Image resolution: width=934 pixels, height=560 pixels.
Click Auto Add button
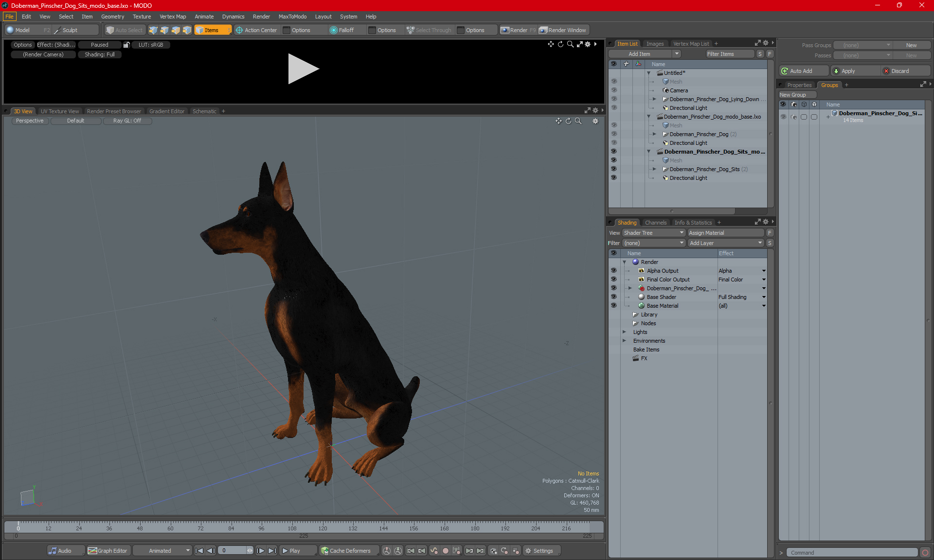804,71
